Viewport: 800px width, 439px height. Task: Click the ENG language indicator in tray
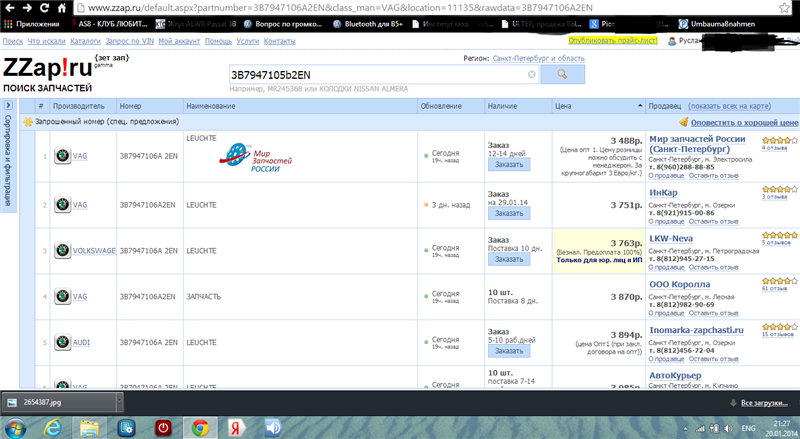point(748,429)
